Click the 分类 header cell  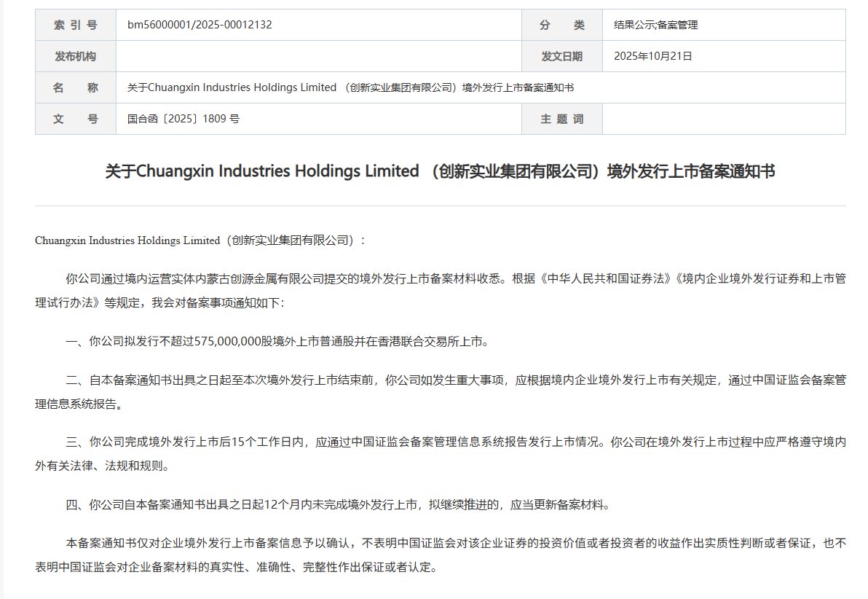[x=561, y=25]
